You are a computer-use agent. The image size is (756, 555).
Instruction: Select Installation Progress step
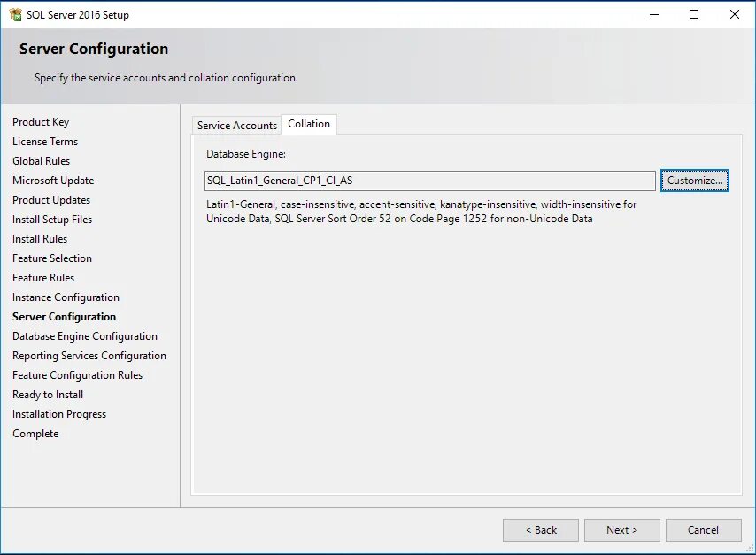click(59, 414)
